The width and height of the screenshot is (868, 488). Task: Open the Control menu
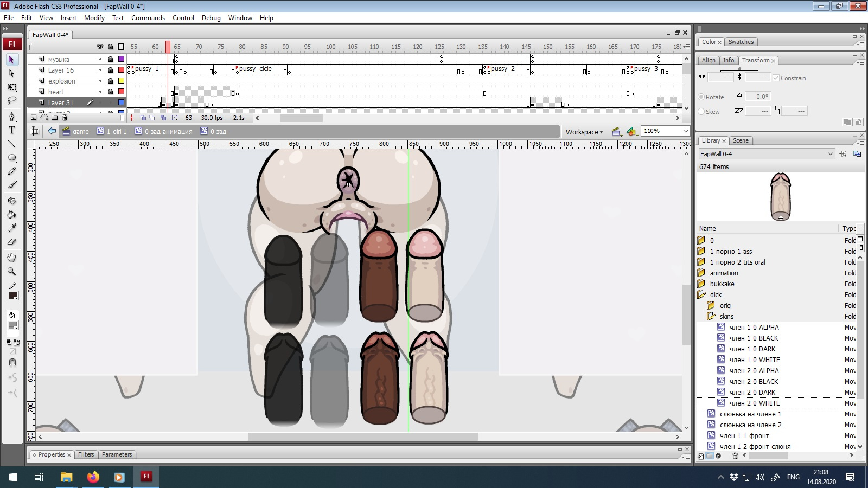point(183,18)
